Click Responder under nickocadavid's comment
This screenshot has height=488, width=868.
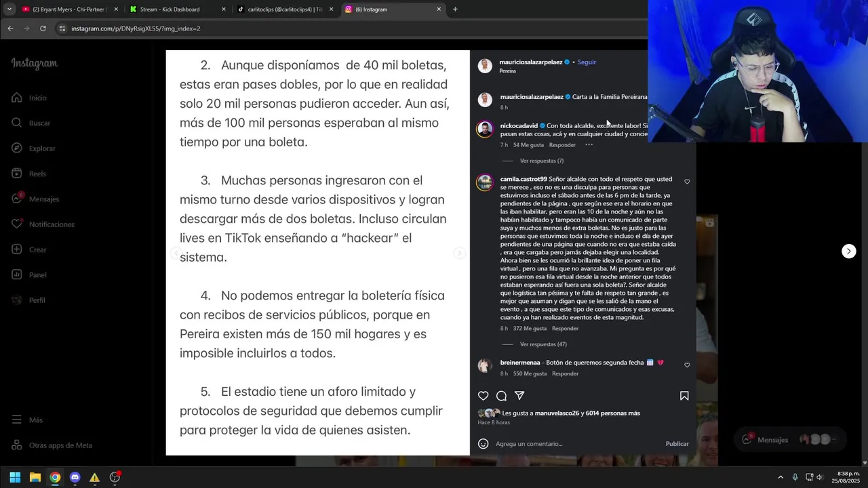(562, 145)
